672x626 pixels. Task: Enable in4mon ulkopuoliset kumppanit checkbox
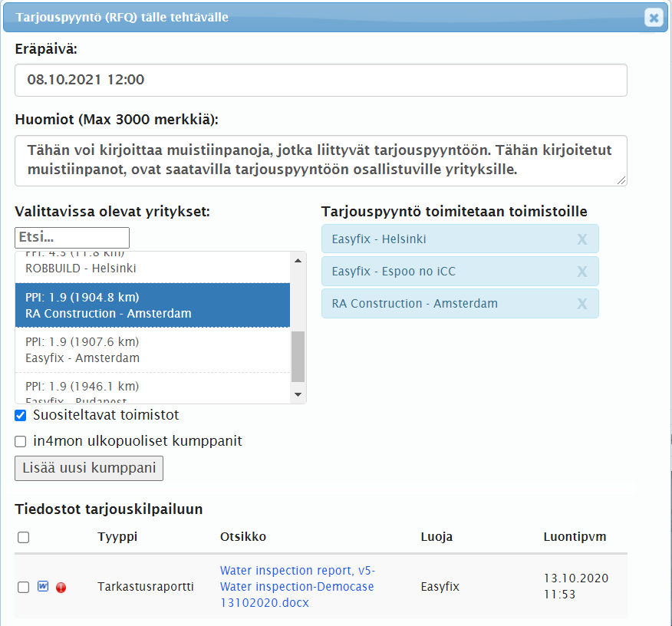(21, 442)
